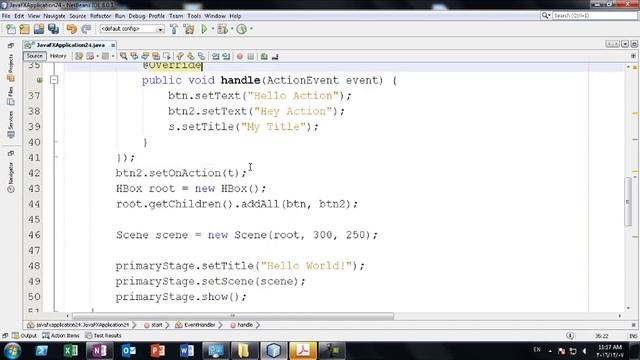
Task: Open the File menu
Action: 6,16
